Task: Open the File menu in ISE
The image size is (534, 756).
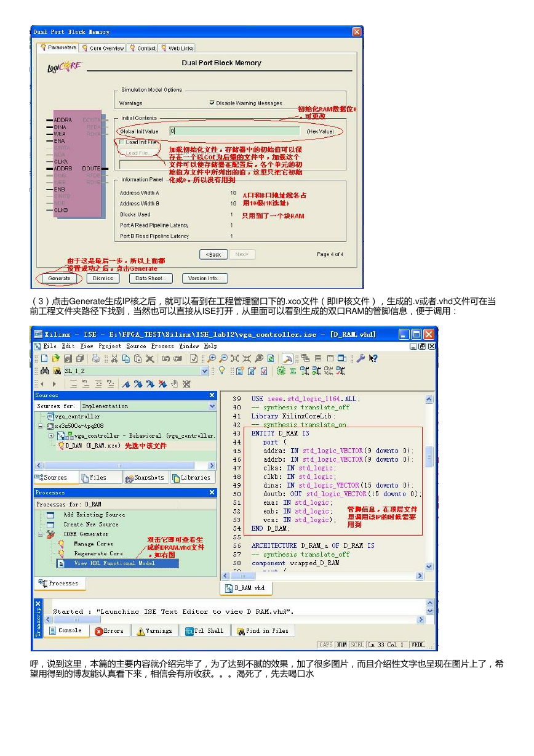Action: [x=50, y=346]
